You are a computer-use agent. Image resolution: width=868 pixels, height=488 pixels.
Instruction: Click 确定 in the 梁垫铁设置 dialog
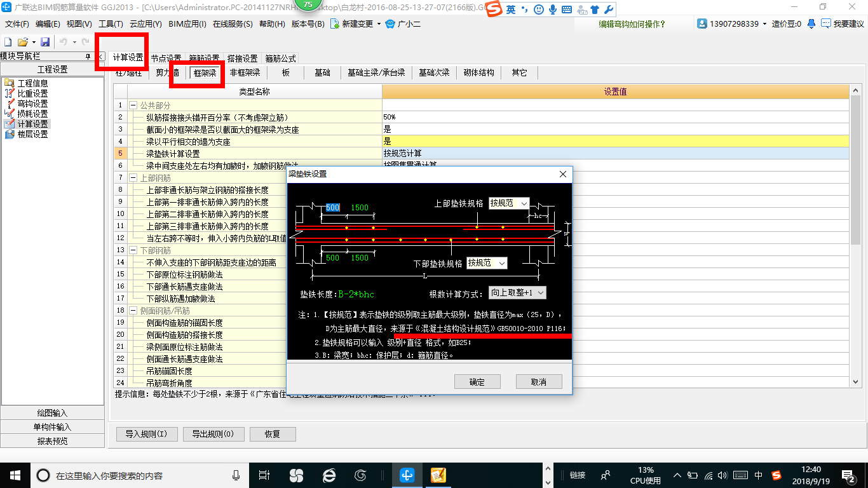(x=477, y=382)
